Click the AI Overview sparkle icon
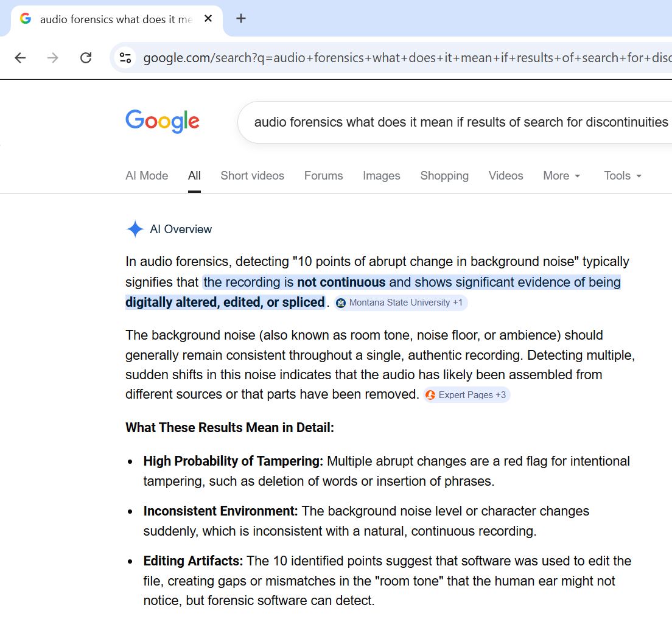672x619 pixels. pyautogui.click(x=135, y=229)
